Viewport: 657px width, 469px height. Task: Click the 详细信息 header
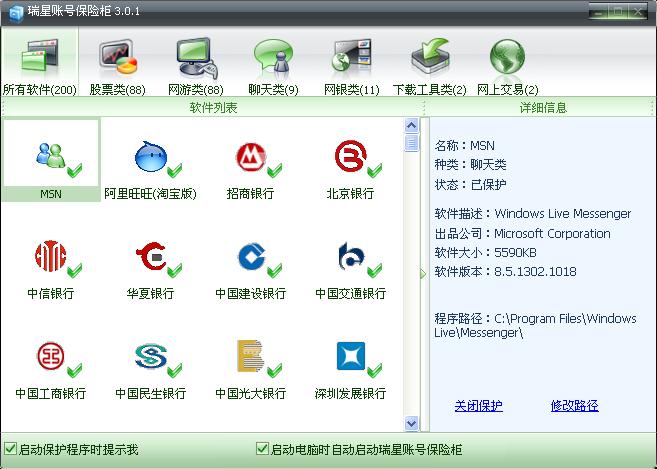(x=543, y=108)
